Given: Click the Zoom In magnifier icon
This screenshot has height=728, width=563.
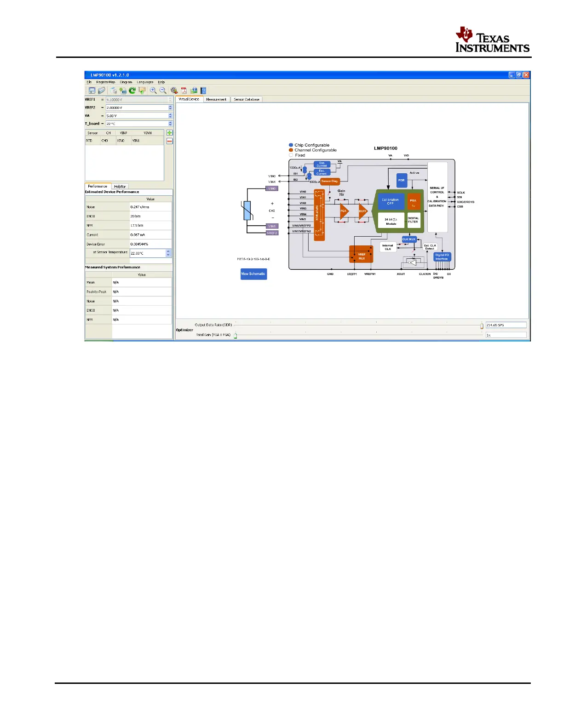Looking at the screenshot, I should (153, 91).
